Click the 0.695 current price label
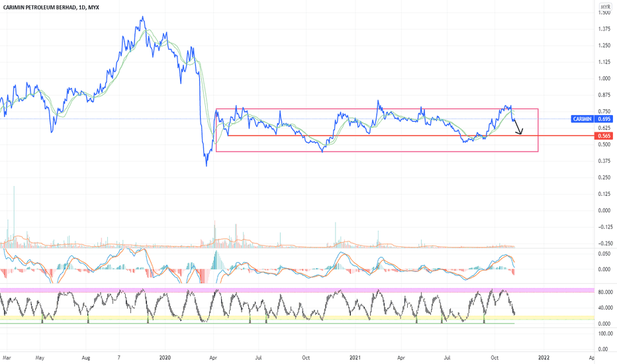 [x=604, y=119]
